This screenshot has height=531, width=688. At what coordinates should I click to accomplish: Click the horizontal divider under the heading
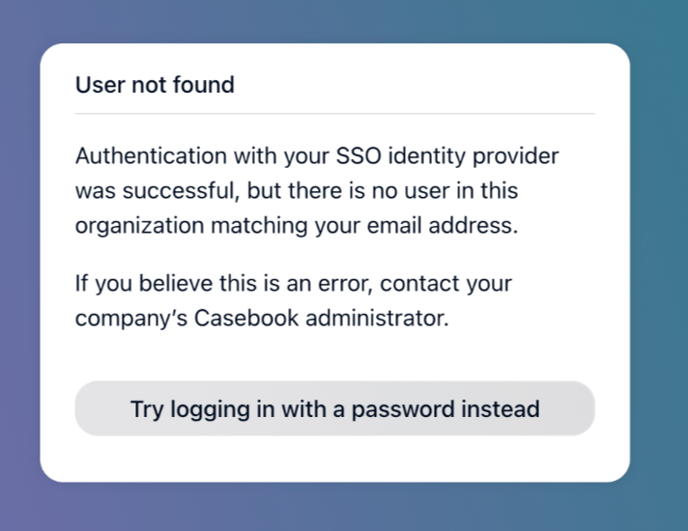tap(335, 114)
